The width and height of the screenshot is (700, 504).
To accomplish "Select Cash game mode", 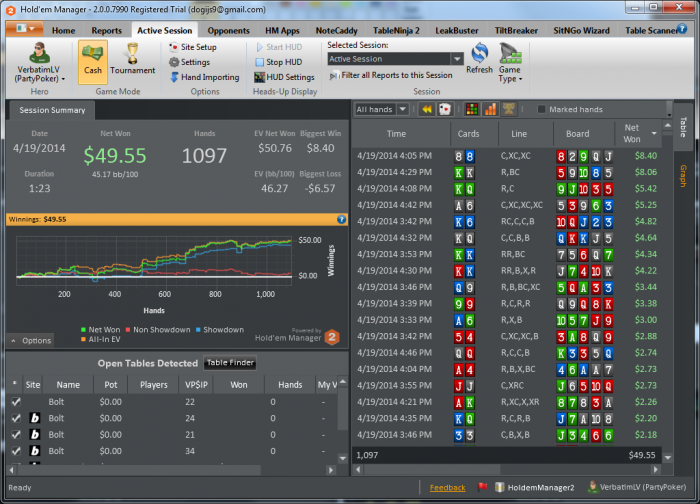I will click(93, 62).
